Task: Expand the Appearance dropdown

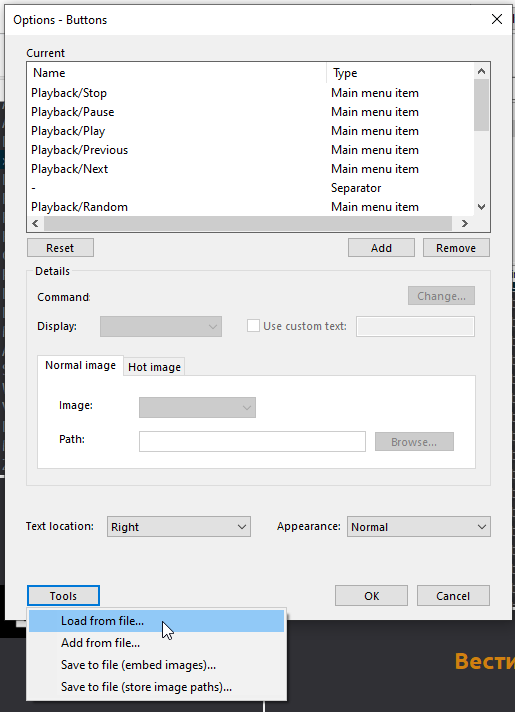Action: (x=419, y=527)
